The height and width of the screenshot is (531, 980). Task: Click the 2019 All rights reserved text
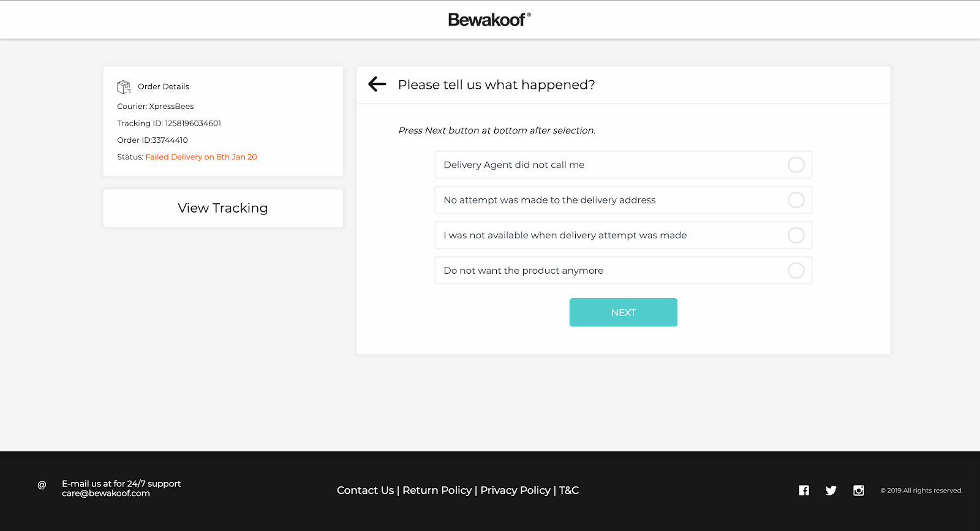tap(922, 491)
